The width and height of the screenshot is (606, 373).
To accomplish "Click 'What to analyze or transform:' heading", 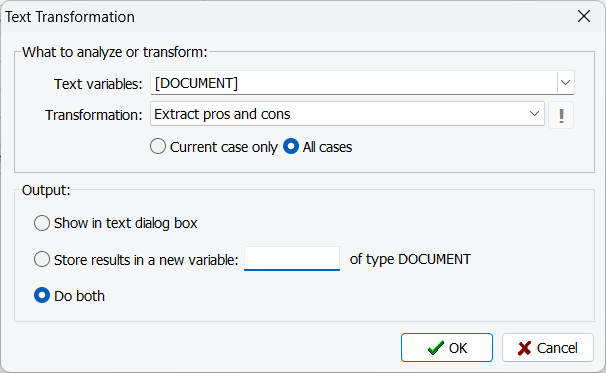I will pyautogui.click(x=115, y=52).
